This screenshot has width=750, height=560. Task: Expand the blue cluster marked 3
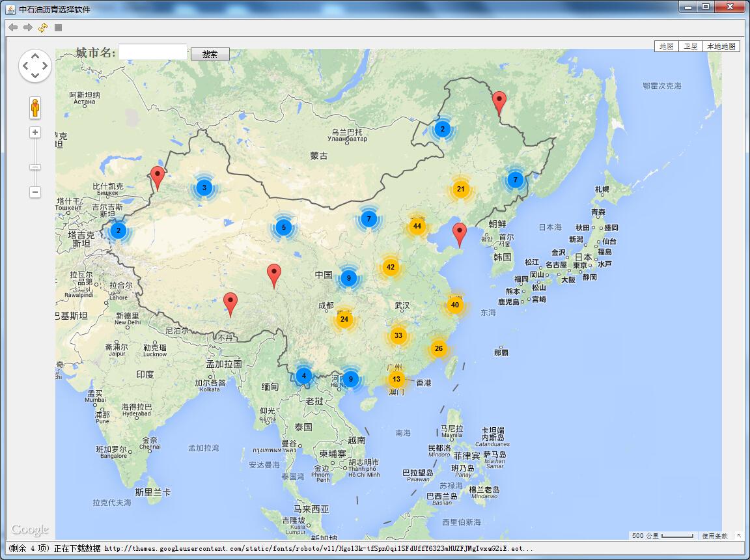[204, 188]
